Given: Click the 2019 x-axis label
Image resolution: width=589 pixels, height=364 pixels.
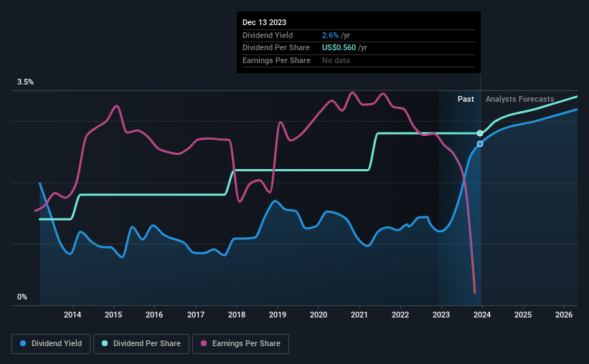Looking at the screenshot, I should coord(278,315).
